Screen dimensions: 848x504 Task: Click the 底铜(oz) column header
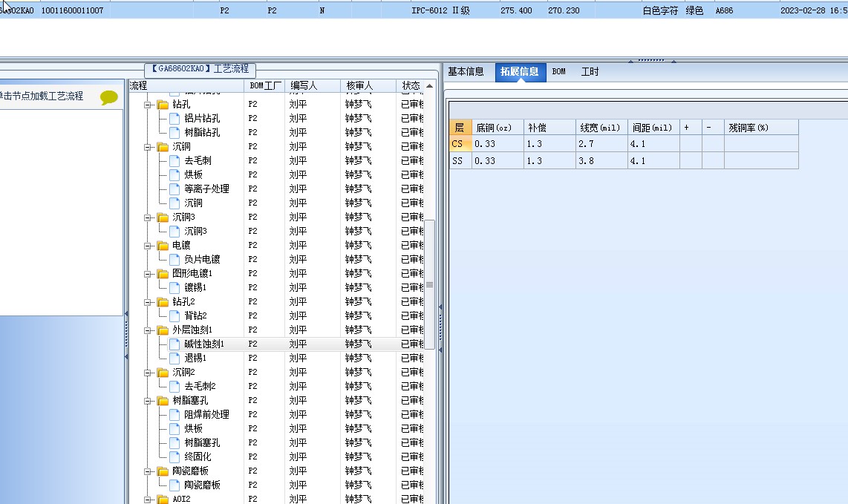click(498, 128)
